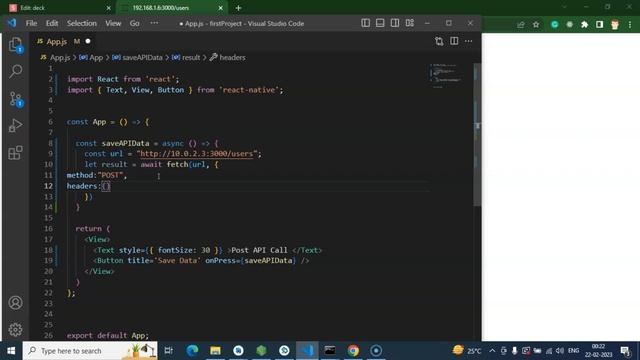The image size is (640, 360).
Task: Open the Explorer view in activity bar
Action: click(x=16, y=44)
